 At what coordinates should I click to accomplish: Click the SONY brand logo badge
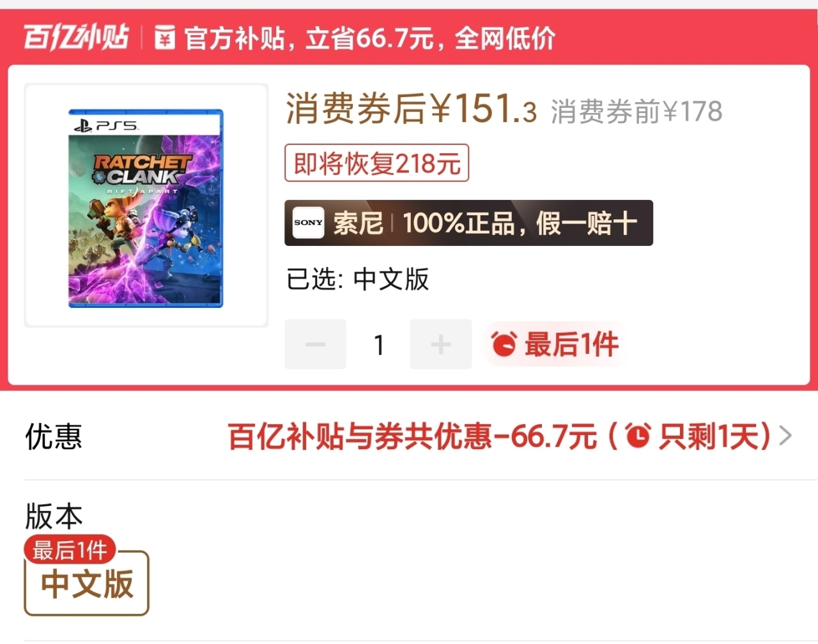308,222
